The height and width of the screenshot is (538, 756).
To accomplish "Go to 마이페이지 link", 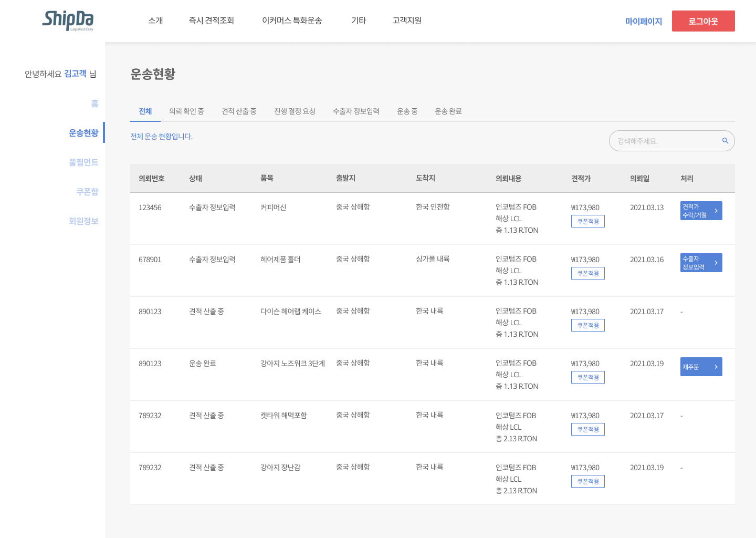I will [643, 22].
